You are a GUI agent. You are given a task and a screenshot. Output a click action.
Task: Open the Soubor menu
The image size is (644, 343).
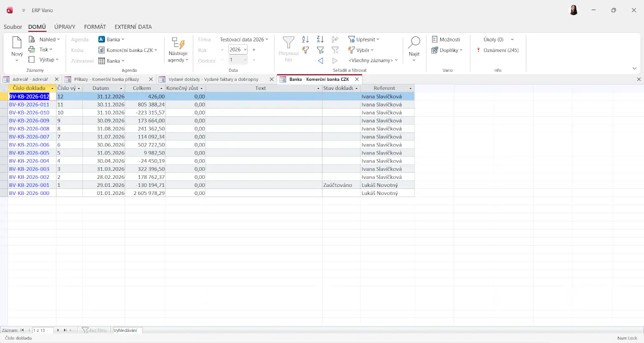[x=13, y=27]
